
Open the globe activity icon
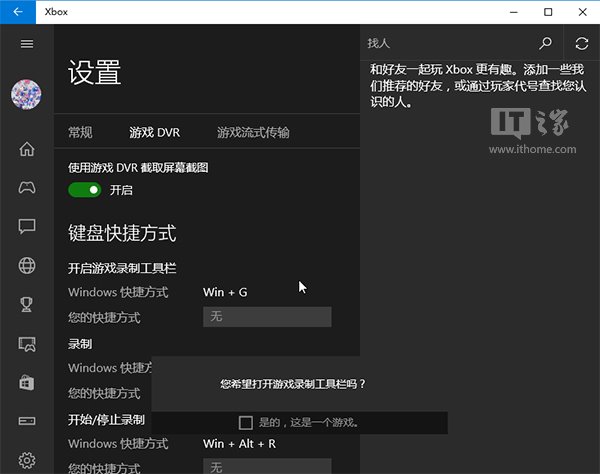coord(27,265)
